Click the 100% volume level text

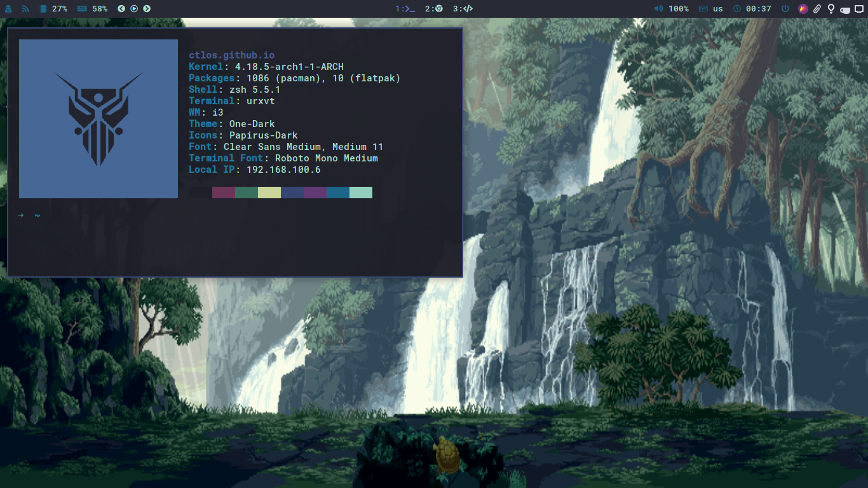click(x=679, y=9)
